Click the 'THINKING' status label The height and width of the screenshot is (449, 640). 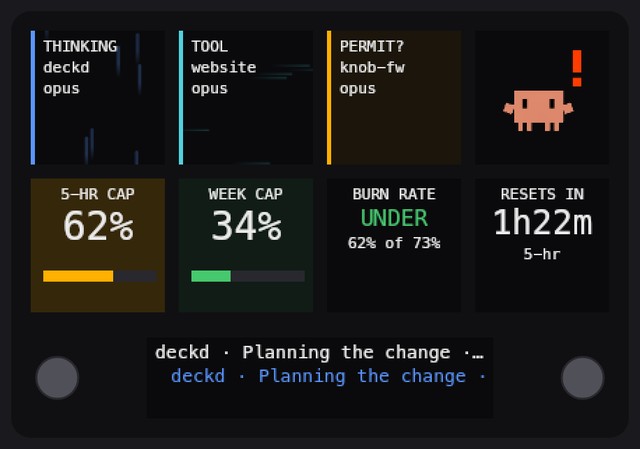click(x=80, y=46)
